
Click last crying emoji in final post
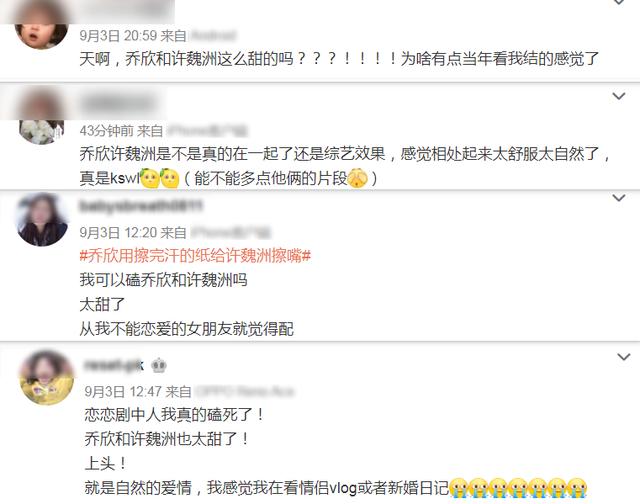point(577,488)
